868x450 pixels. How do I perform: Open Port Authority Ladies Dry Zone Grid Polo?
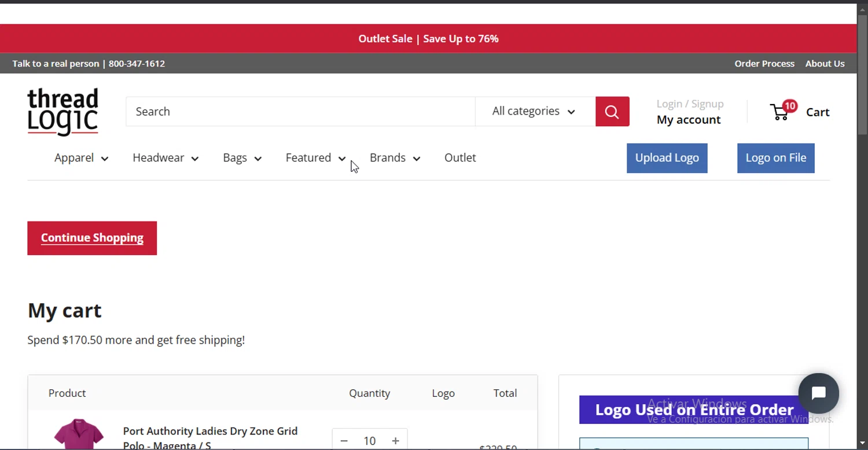210,438
